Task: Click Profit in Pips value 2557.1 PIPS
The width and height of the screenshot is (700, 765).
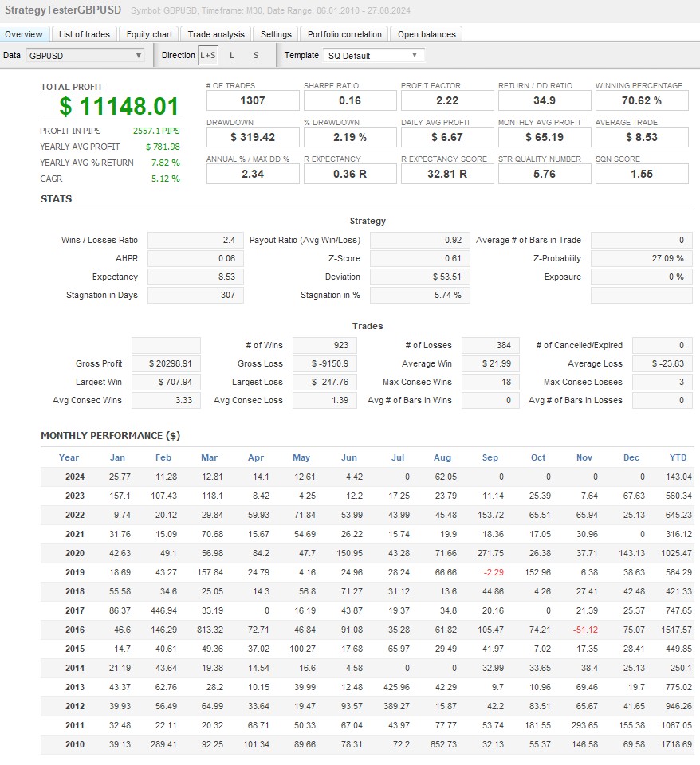Action: (x=156, y=131)
